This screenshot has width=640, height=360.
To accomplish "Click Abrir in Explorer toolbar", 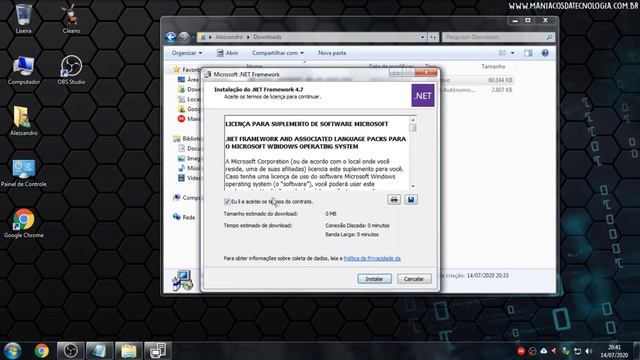I will point(228,53).
